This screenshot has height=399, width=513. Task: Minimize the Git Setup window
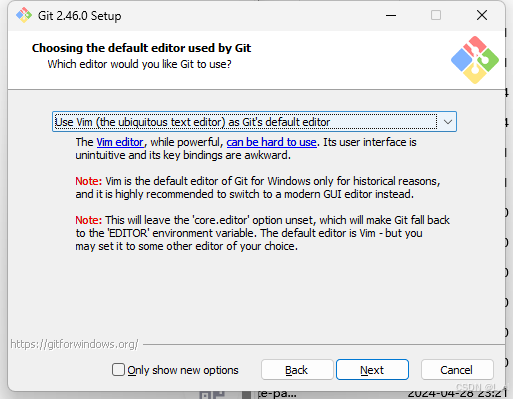[x=391, y=15]
